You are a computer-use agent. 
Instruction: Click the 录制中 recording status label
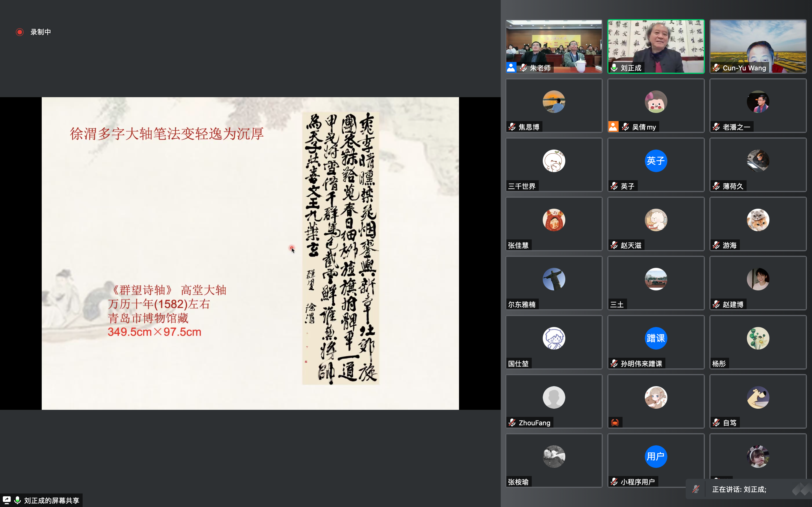(41, 32)
